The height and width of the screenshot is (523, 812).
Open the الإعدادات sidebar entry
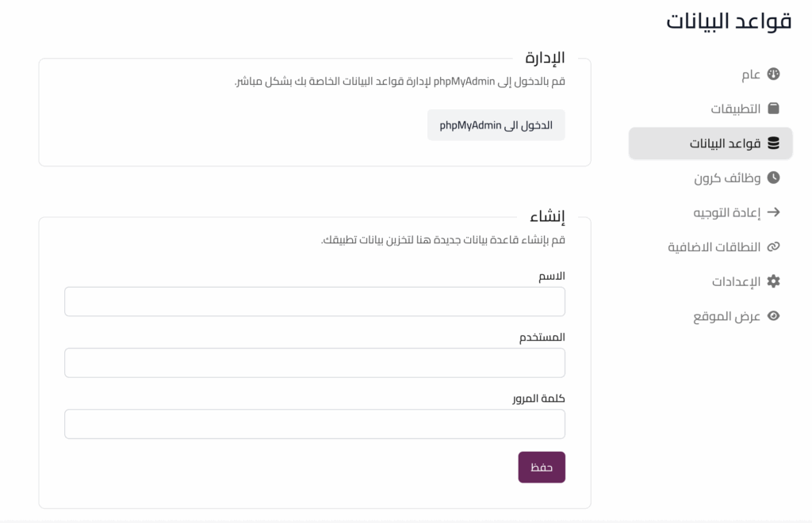[736, 281]
